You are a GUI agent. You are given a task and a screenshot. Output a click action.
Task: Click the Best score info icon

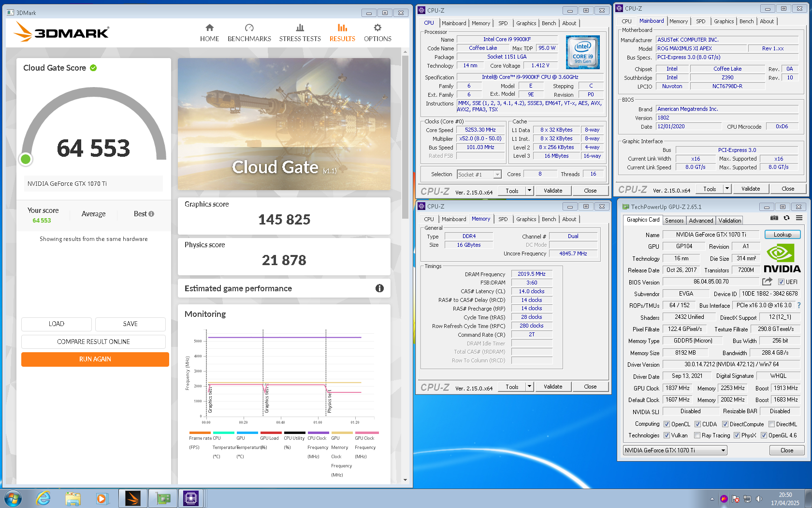[151, 214]
